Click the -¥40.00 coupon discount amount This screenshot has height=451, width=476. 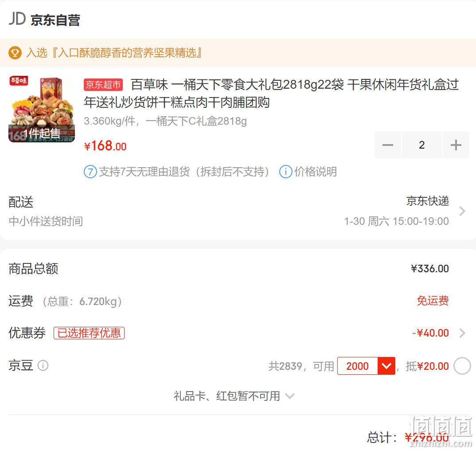pyautogui.click(x=430, y=333)
